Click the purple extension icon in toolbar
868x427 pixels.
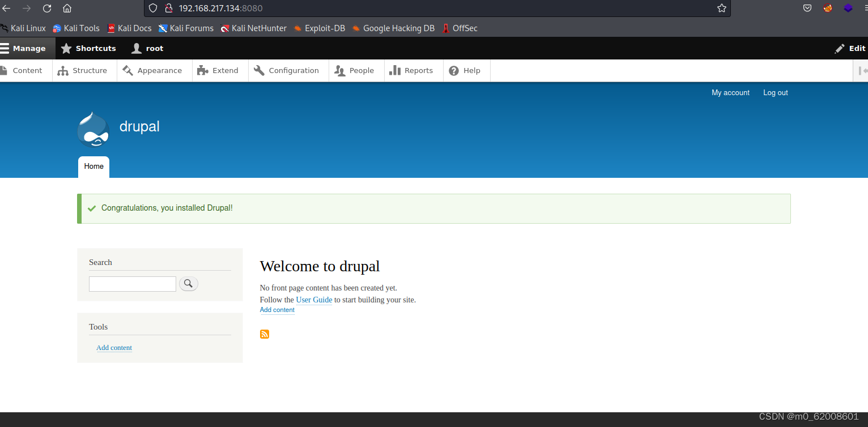848,8
